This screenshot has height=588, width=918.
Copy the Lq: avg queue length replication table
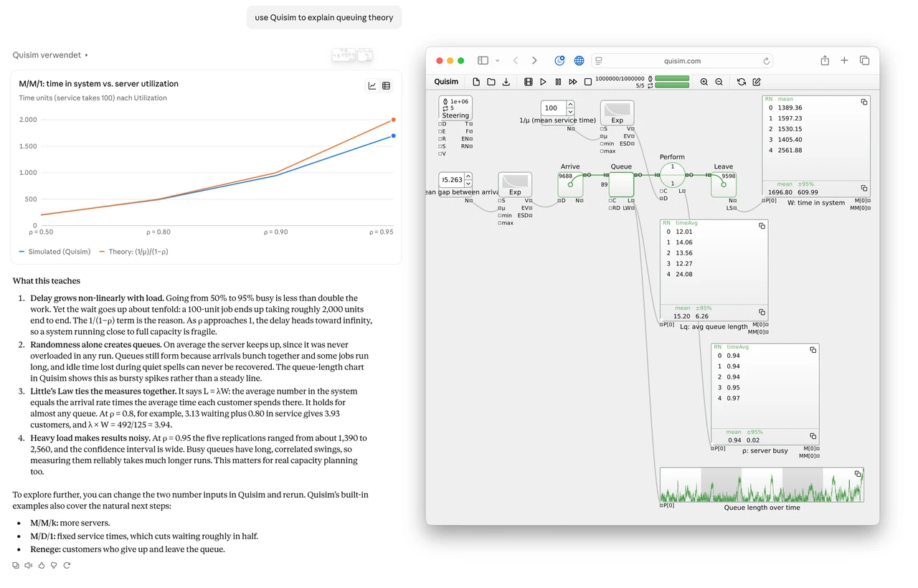coord(762,226)
